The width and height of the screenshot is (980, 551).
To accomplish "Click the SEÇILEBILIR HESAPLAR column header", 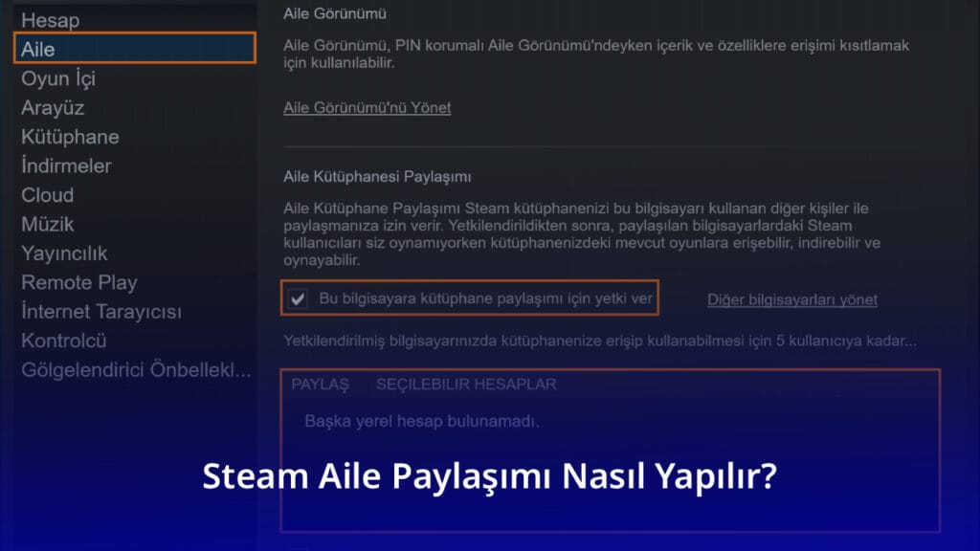I will (x=466, y=385).
